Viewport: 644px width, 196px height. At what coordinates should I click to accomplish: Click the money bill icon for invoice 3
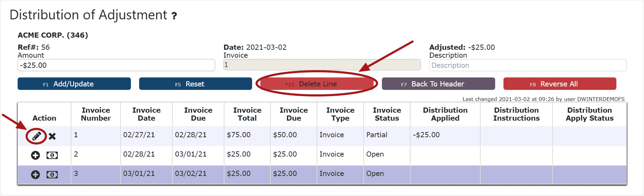(52, 175)
